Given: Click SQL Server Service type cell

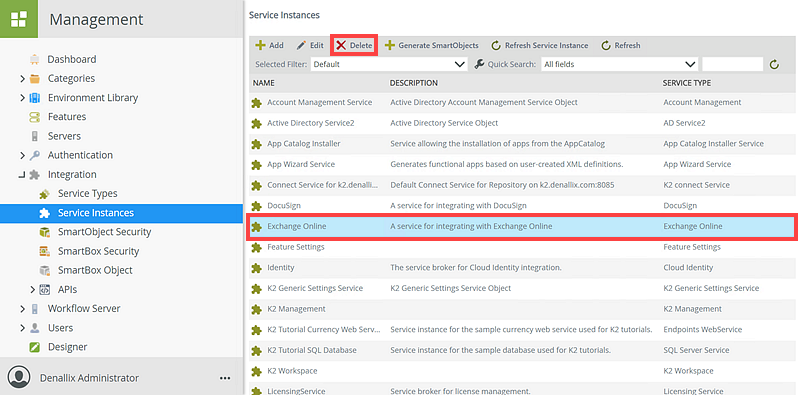Looking at the screenshot, I should tap(696, 350).
